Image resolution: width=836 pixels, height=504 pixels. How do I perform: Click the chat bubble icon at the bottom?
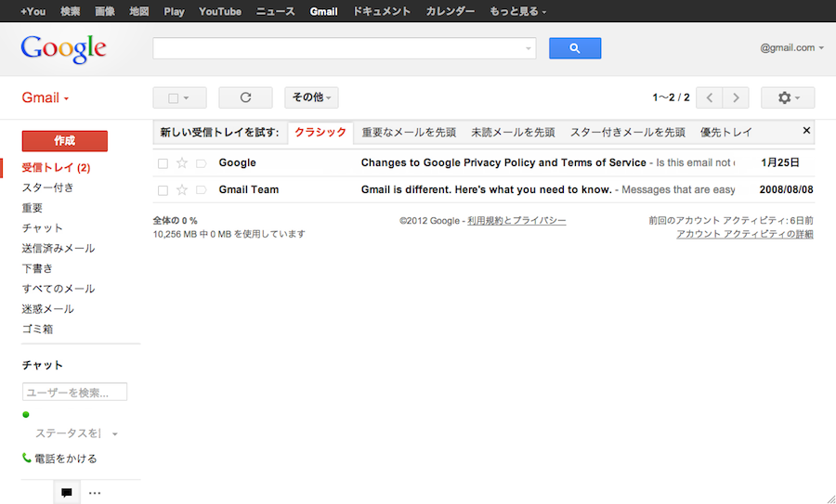(66, 493)
